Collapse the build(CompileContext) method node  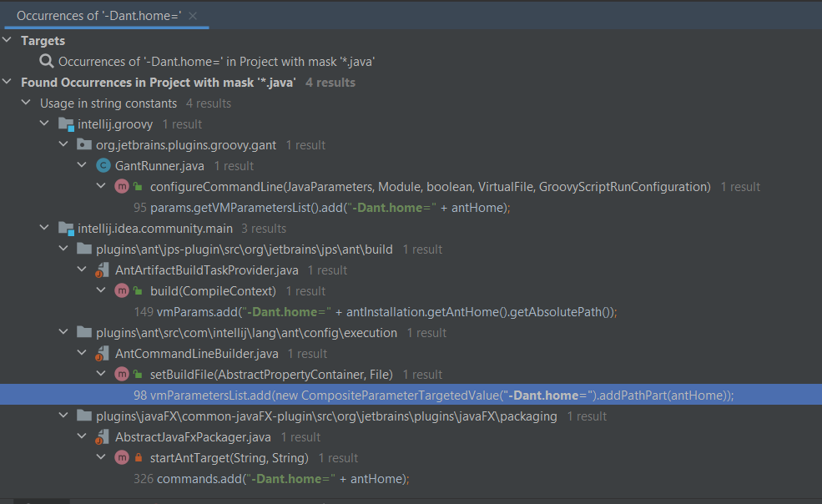point(101,290)
